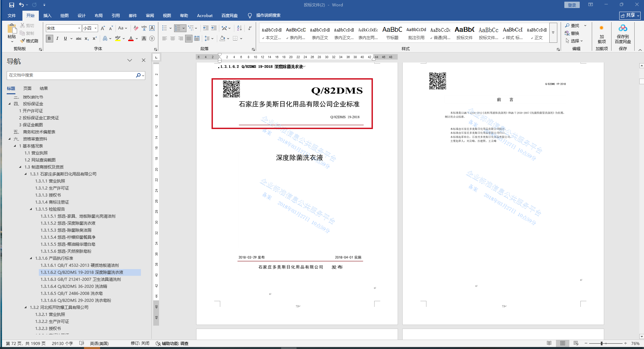The height and width of the screenshot is (349, 644).
Task: Click the 查找 Find magnifier icon
Action: [567, 25]
